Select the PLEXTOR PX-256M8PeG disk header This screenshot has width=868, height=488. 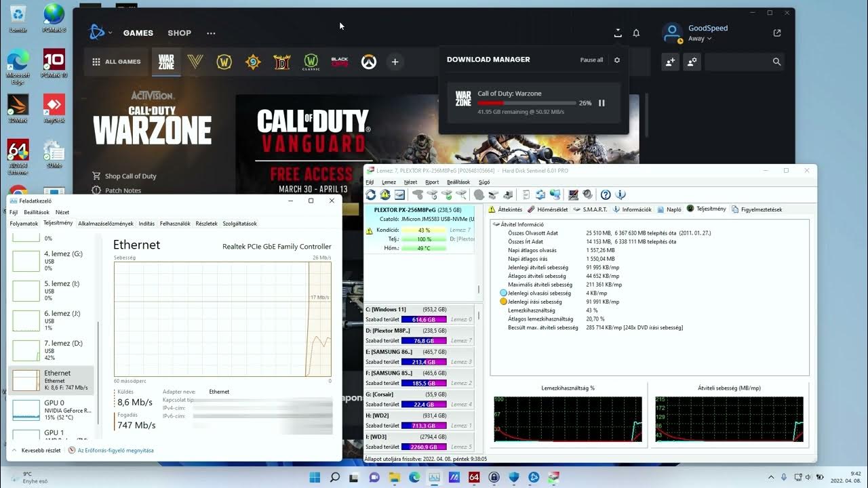419,210
